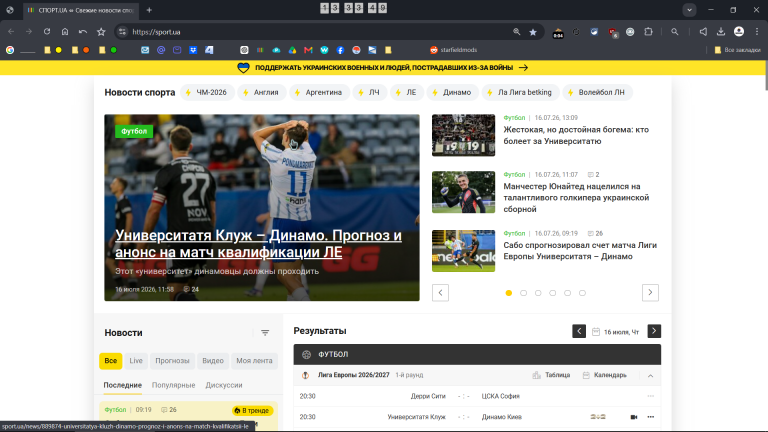The height and width of the screenshot is (432, 768).
Task: Open the Google bookmark icon
Action: tap(10, 50)
